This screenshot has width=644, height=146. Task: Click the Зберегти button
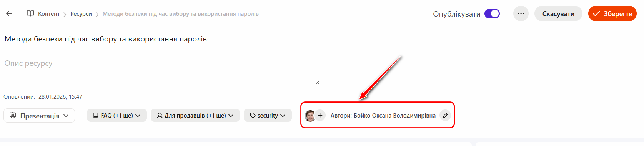(612, 13)
